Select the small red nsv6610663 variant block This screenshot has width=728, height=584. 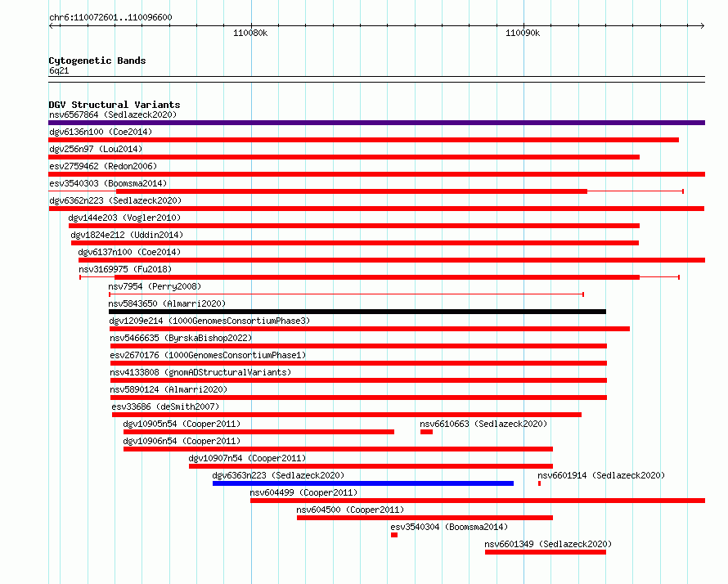tap(427, 432)
